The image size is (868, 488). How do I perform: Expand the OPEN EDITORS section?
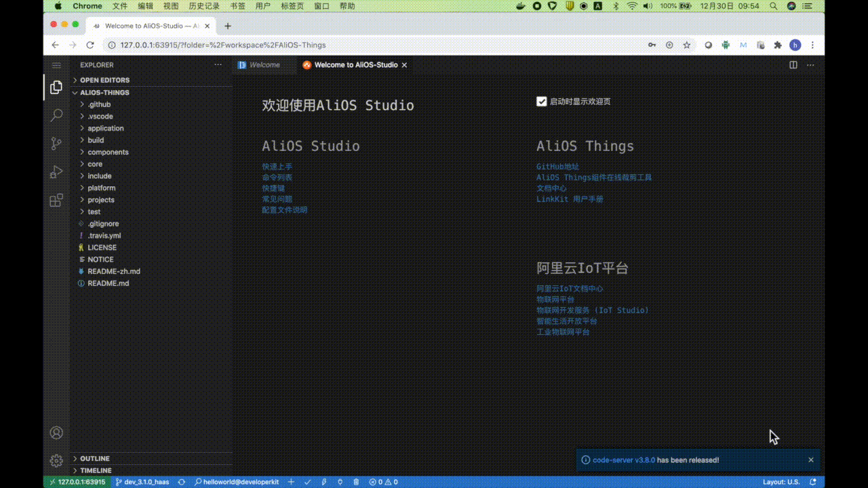coord(151,80)
